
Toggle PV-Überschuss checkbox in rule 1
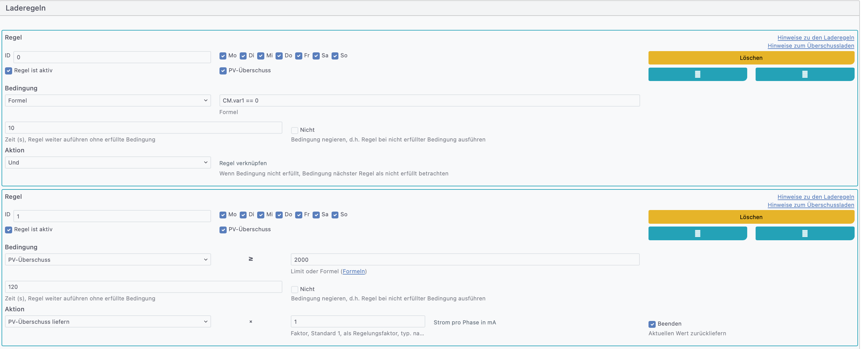(223, 230)
